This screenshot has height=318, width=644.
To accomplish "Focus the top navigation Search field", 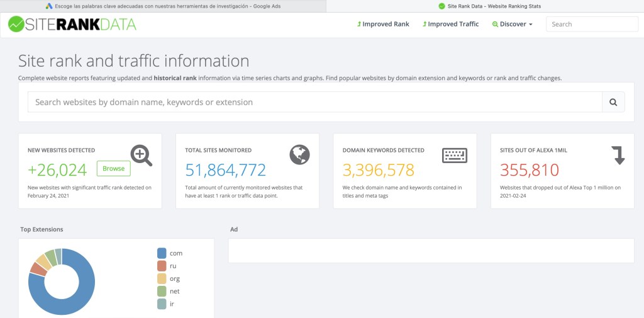I will pos(591,25).
